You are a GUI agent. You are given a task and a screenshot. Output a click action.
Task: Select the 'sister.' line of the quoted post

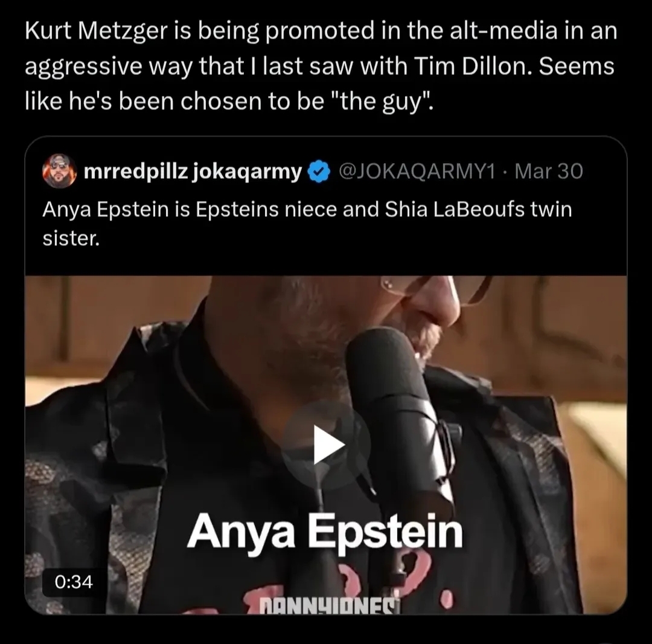pyautogui.click(x=71, y=239)
